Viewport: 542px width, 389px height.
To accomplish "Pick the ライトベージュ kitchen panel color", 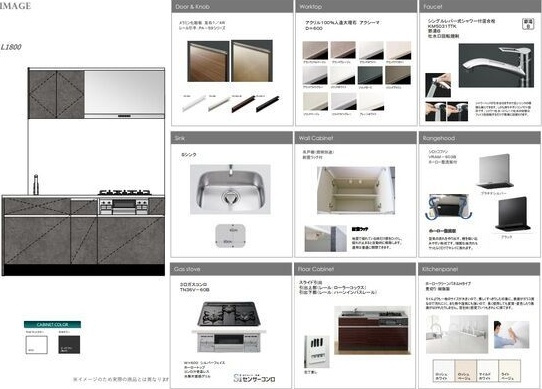I will coord(509,371).
